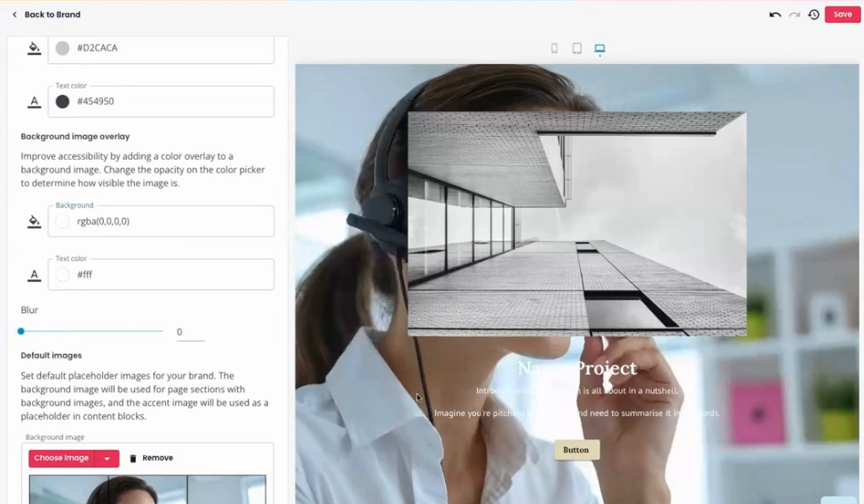The width and height of the screenshot is (864, 504).
Task: Click the Blur value number field
Action: click(190, 332)
